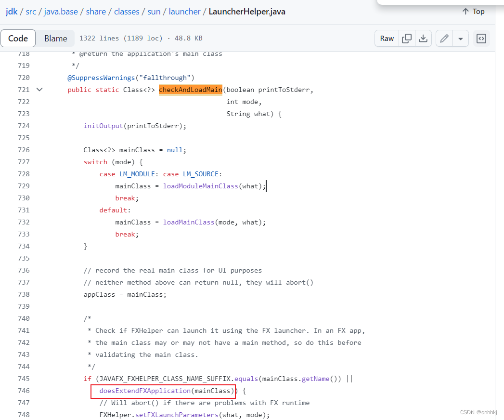Navigate to the jdk repository root breadcrumb
This screenshot has height=420, width=504.
coord(11,11)
